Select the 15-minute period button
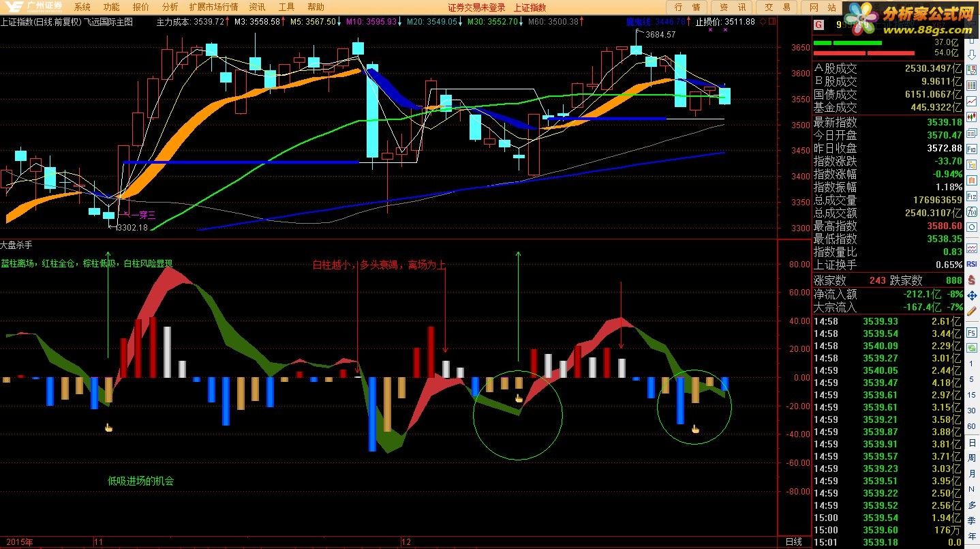 click(x=972, y=394)
